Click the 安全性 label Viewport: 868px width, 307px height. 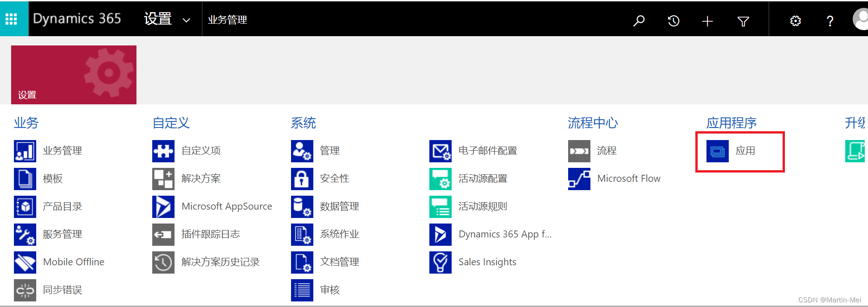pyautogui.click(x=335, y=179)
